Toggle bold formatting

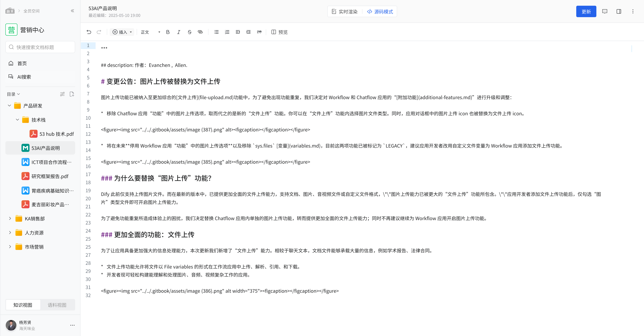point(168,32)
